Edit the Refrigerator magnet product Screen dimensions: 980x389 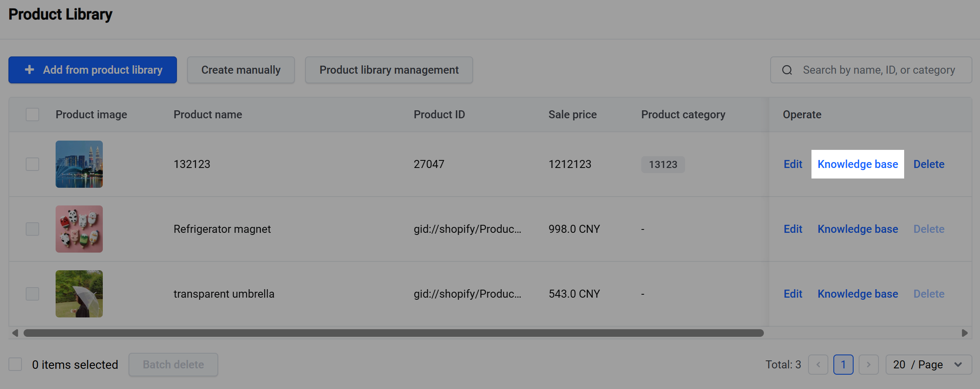coord(793,229)
